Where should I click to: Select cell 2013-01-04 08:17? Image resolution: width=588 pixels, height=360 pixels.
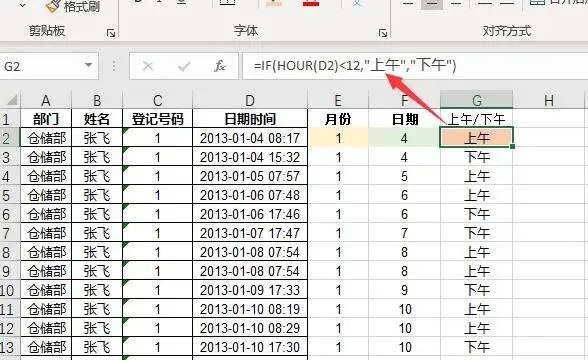(x=250, y=138)
